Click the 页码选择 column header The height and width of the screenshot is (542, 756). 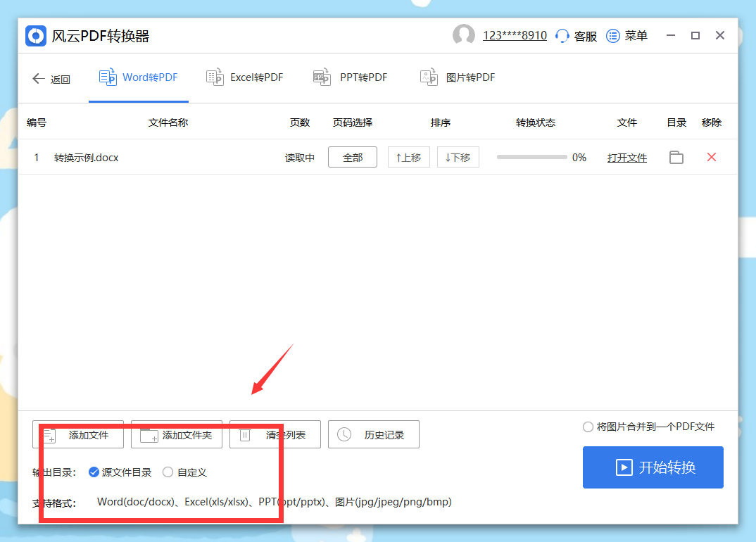353,122
